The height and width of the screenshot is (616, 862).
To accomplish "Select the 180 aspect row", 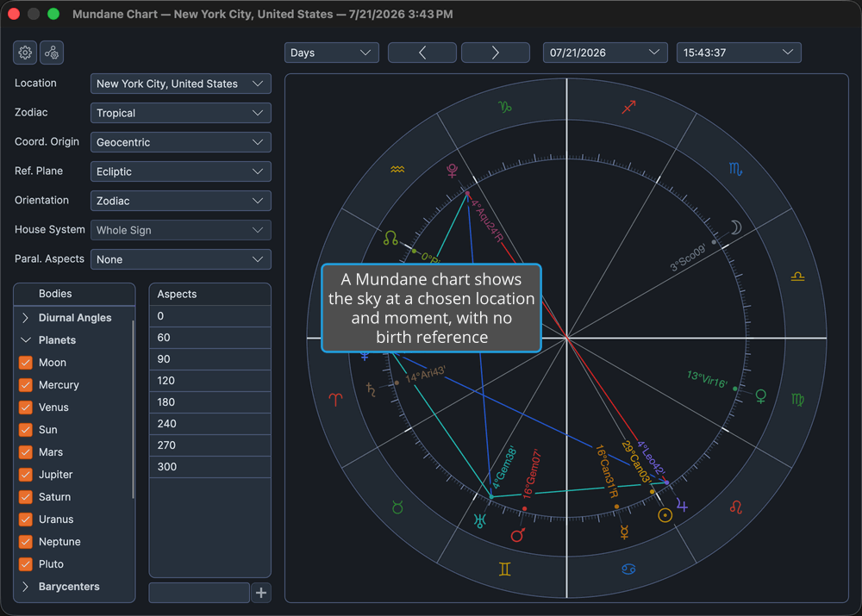I will (210, 402).
